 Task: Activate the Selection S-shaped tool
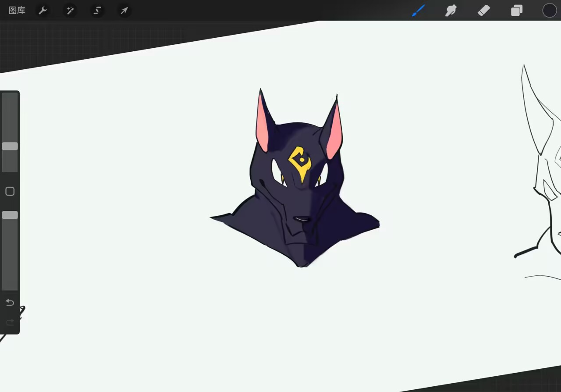[97, 11]
